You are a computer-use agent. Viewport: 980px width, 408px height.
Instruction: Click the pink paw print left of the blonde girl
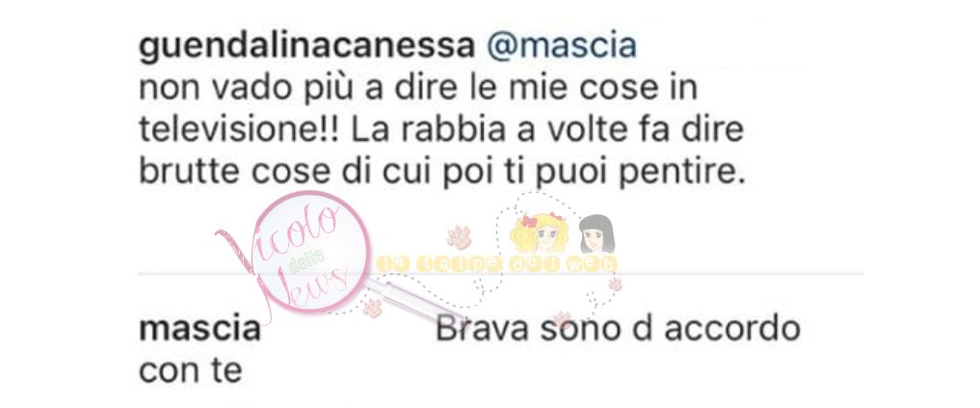pos(458,237)
